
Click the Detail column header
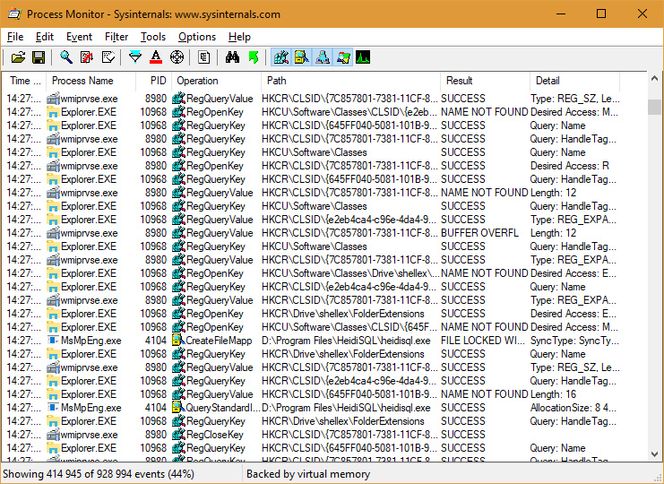click(x=575, y=80)
